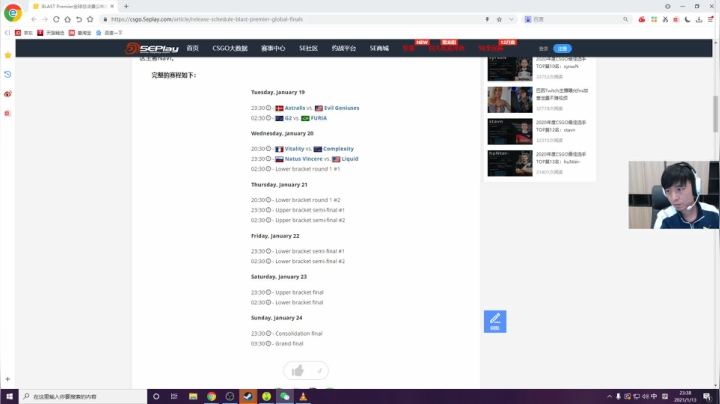Open the FURIA team link
This screenshot has width=720, height=404.
tap(319, 118)
